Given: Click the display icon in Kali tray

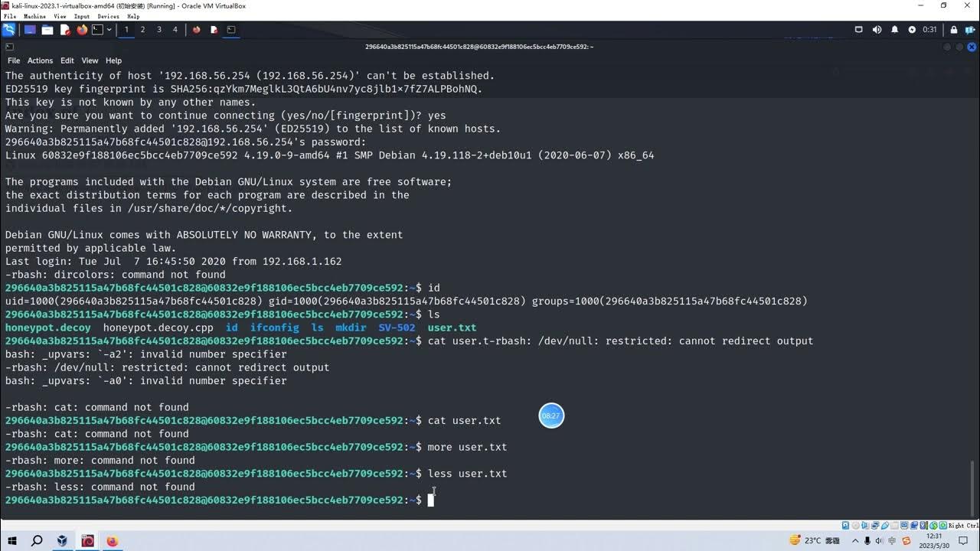Looking at the screenshot, I should click(859, 30).
